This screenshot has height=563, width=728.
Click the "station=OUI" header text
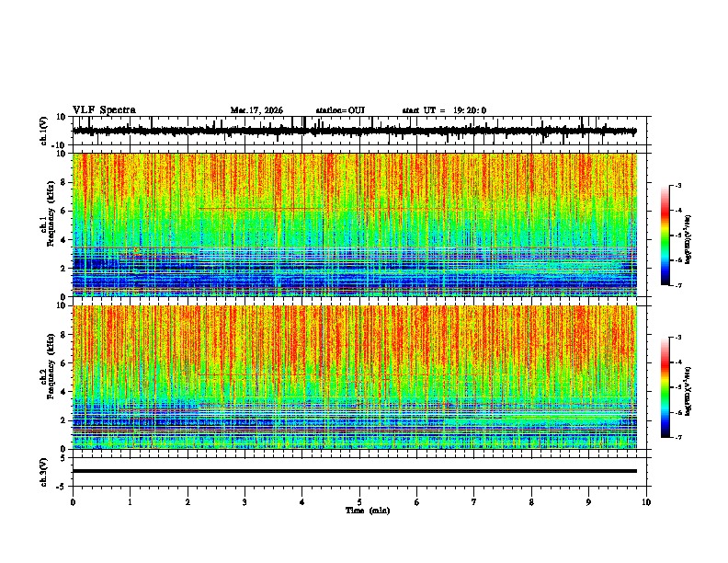[x=340, y=110]
